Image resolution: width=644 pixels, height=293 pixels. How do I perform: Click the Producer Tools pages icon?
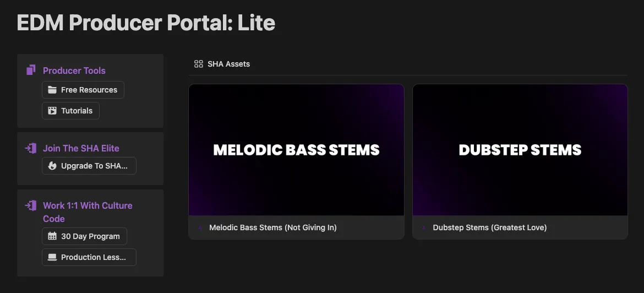pos(31,70)
